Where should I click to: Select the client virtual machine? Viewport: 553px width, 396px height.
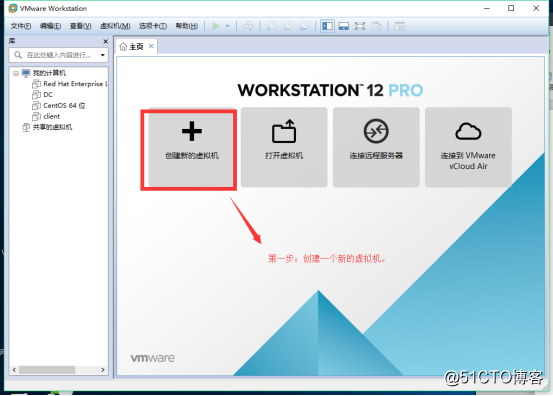[51, 116]
